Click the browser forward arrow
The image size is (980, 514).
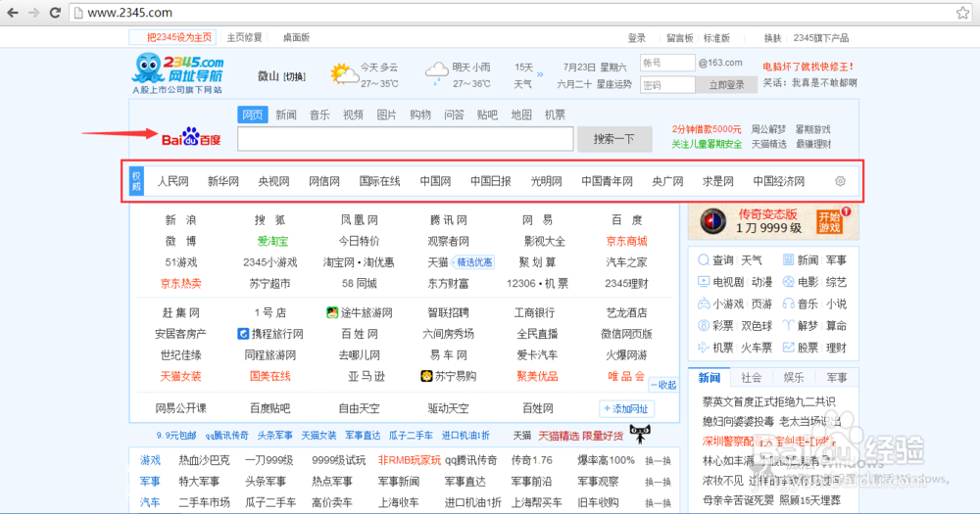[34, 13]
